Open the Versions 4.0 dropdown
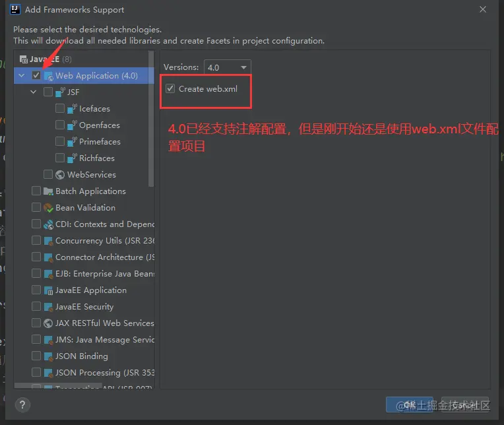 pyautogui.click(x=227, y=67)
